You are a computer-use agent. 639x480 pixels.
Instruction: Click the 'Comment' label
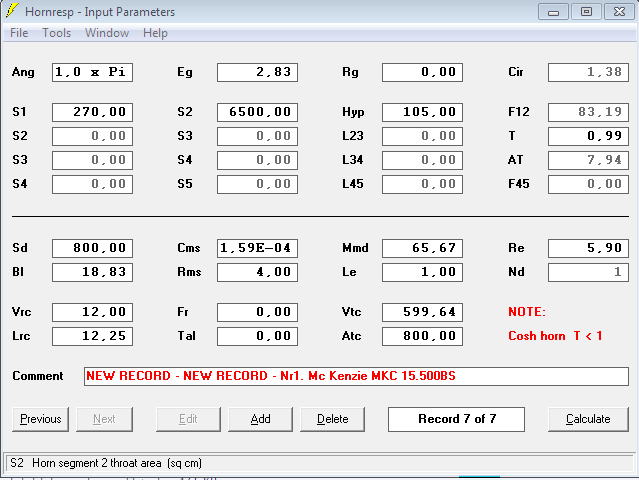click(37, 376)
